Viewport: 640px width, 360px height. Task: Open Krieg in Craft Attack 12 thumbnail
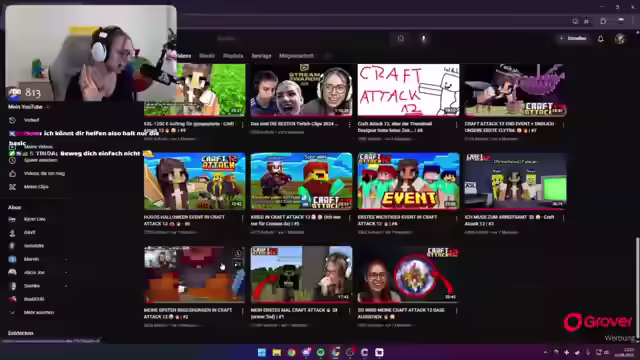[x=301, y=181]
